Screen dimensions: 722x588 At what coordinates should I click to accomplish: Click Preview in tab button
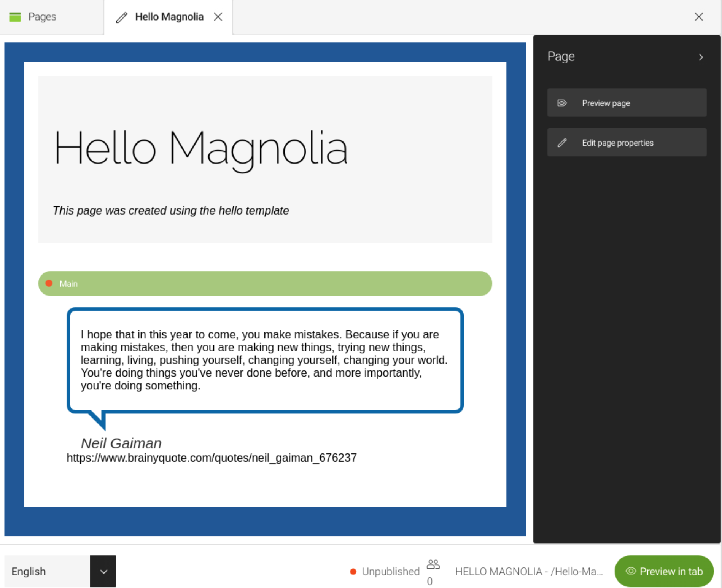[664, 571]
